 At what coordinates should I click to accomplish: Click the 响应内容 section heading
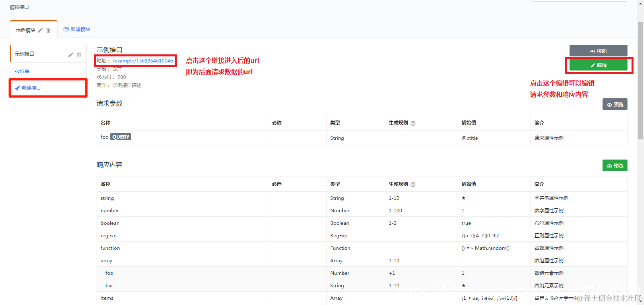109,165
